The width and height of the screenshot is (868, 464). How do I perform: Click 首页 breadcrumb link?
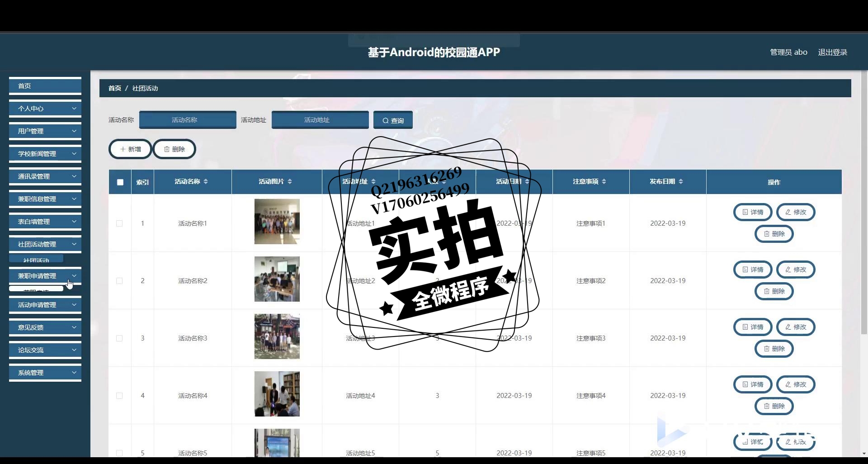click(x=115, y=88)
